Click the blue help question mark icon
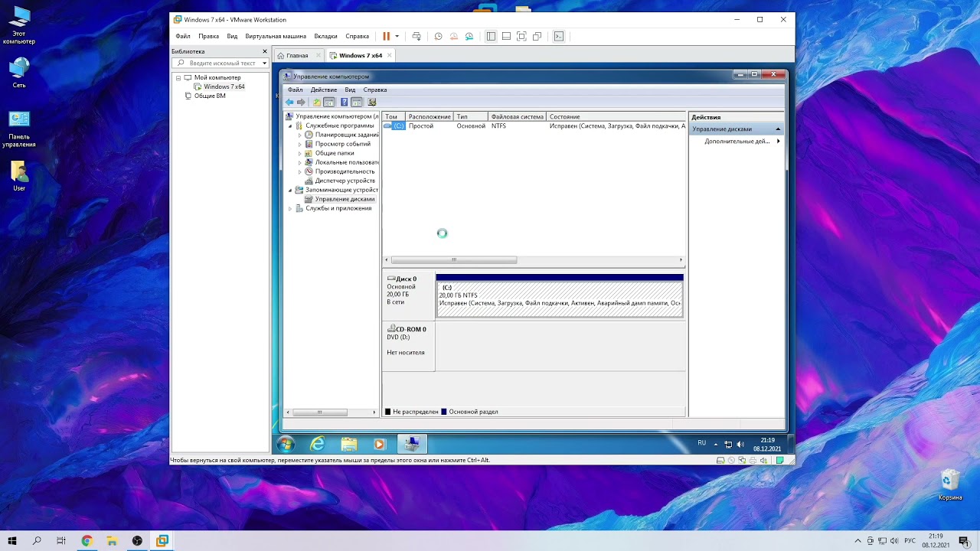Image resolution: width=980 pixels, height=551 pixels. (344, 102)
